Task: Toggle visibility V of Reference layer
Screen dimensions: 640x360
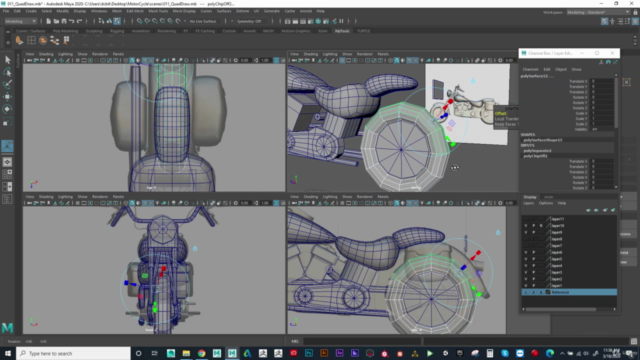Action: click(x=526, y=292)
